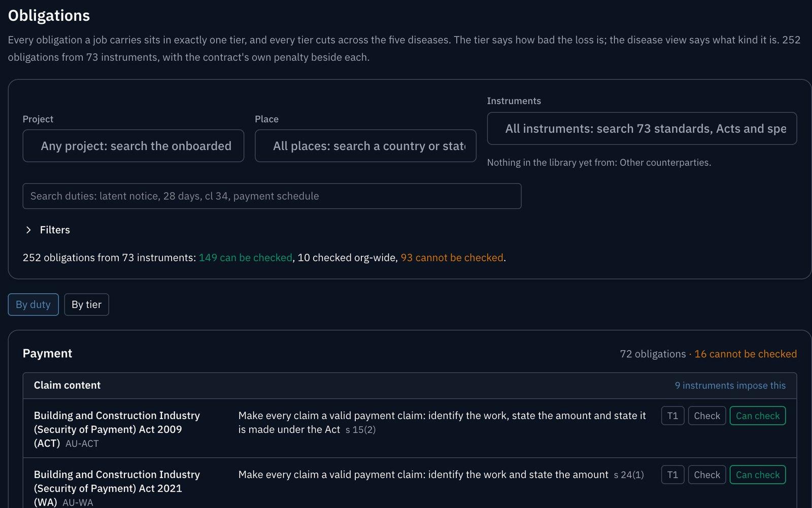
Task: Click T1 badge on the ACT Act row
Action: [672, 416]
